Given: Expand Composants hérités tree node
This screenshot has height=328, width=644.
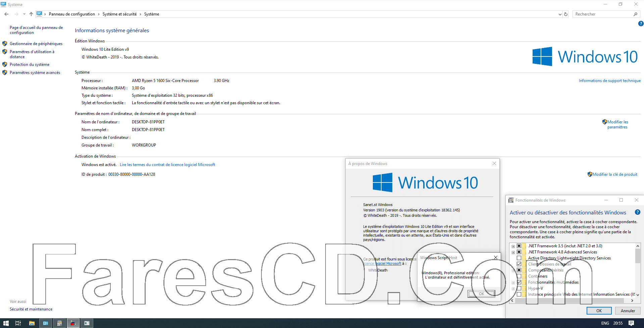Looking at the screenshot, I should click(x=513, y=271).
